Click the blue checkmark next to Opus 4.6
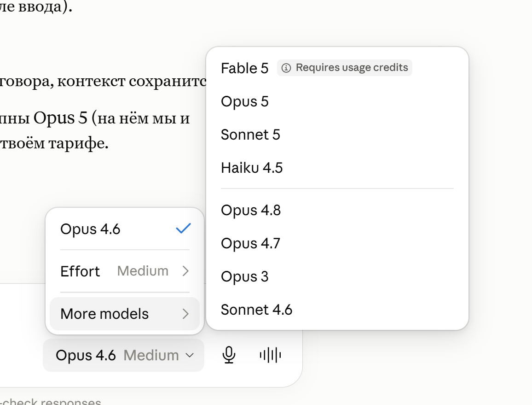Screen dimensions: 532x405 click(183, 229)
